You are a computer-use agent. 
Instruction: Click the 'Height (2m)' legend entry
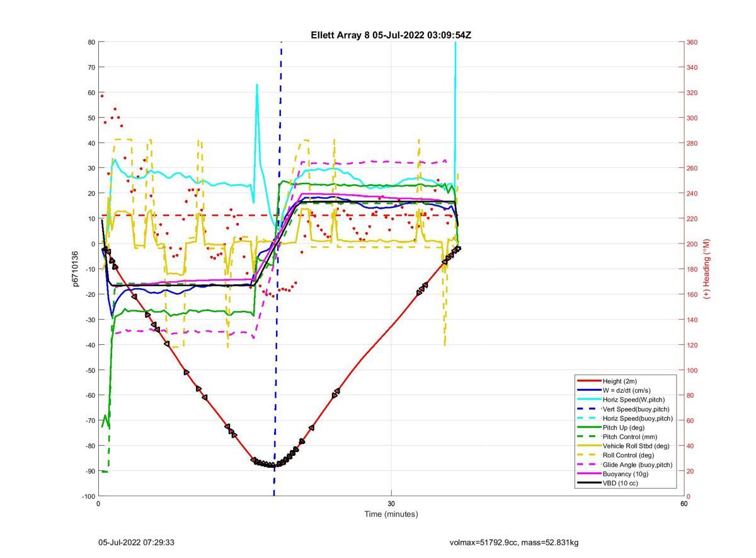(x=619, y=381)
